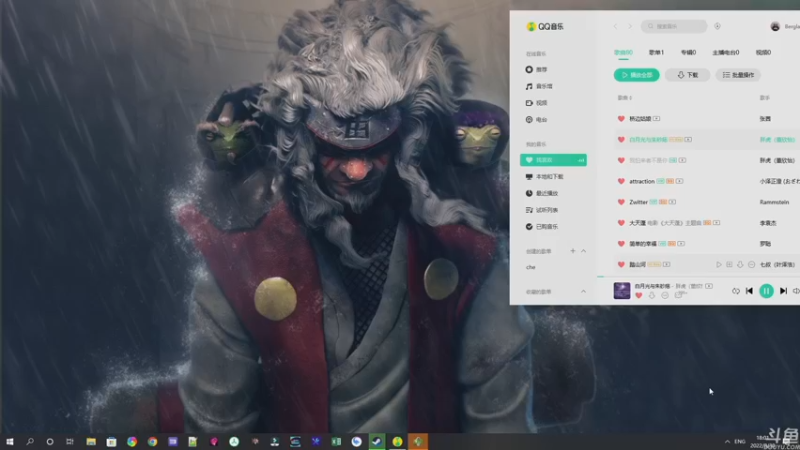Unlike the first song by 张茜

[621, 118]
